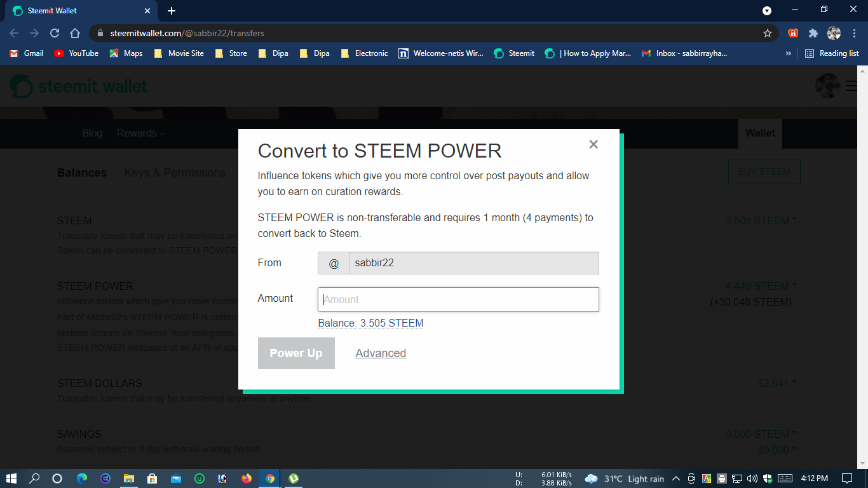Open Windows Security from the tray
The width and height of the screenshot is (868, 488).
[768, 478]
